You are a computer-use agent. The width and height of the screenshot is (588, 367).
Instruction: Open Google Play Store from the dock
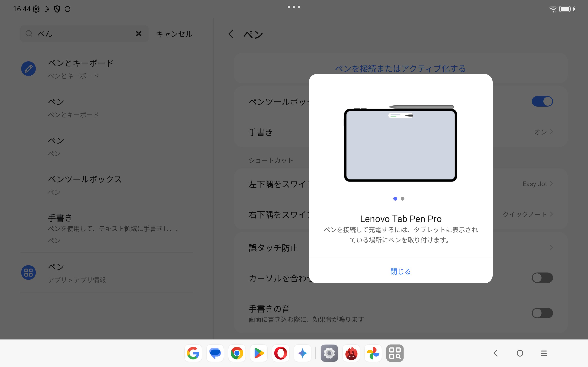259,353
